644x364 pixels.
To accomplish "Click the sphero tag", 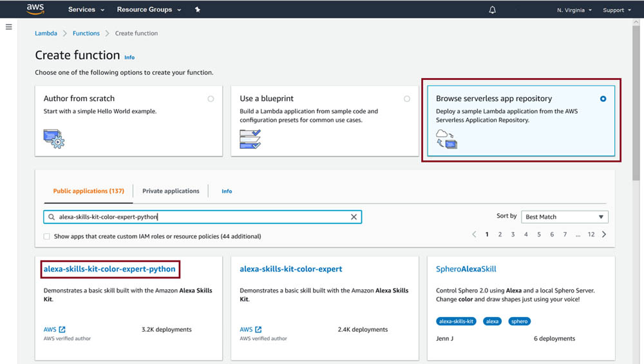I will click(519, 321).
